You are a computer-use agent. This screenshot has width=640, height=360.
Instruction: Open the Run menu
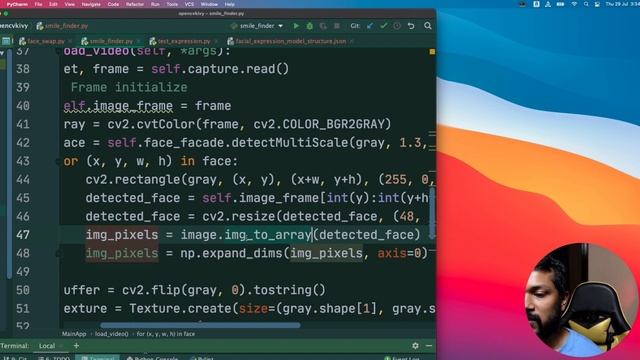[x=155, y=4]
